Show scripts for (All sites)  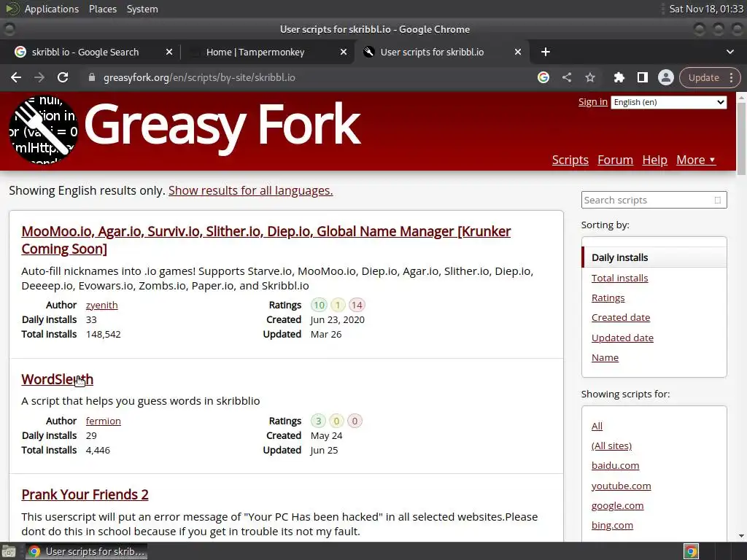click(x=612, y=446)
